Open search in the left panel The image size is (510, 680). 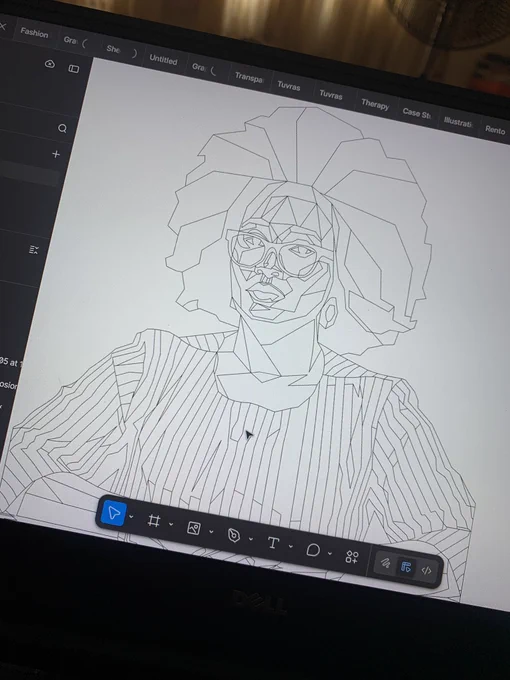point(62,128)
